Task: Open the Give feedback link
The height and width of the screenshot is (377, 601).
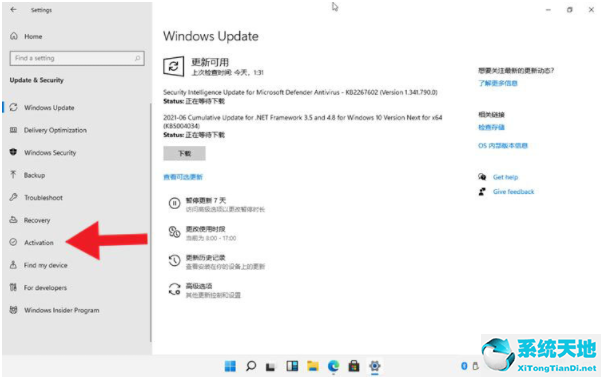Action: (513, 192)
